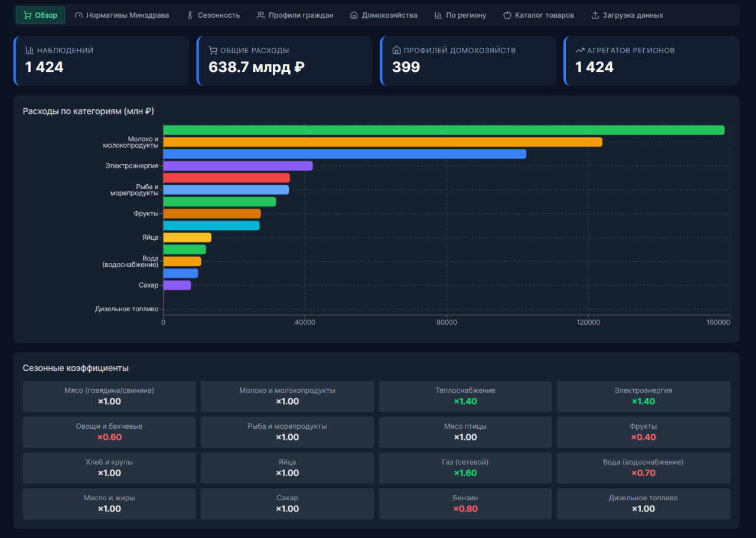
Task: Select the Электроэнергия ×1.40 coefficient card
Action: pos(643,396)
